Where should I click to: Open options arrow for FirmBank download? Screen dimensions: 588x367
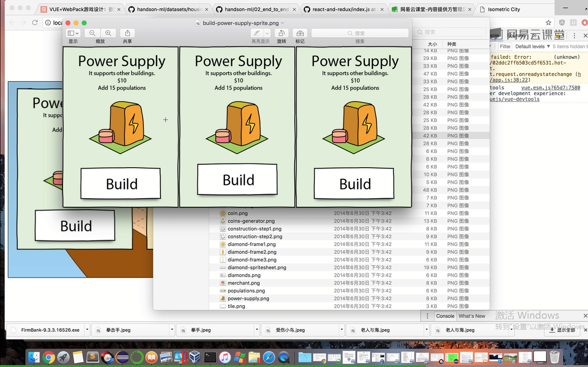(87, 330)
